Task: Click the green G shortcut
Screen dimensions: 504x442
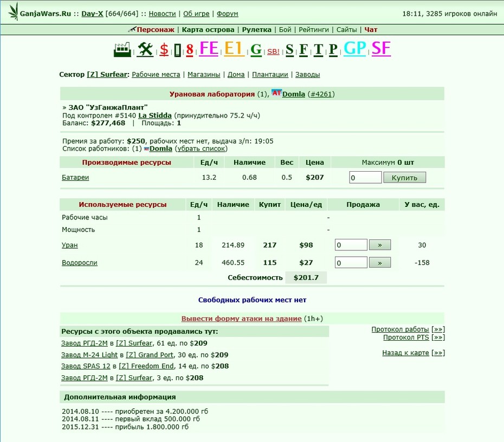Action: (x=256, y=50)
